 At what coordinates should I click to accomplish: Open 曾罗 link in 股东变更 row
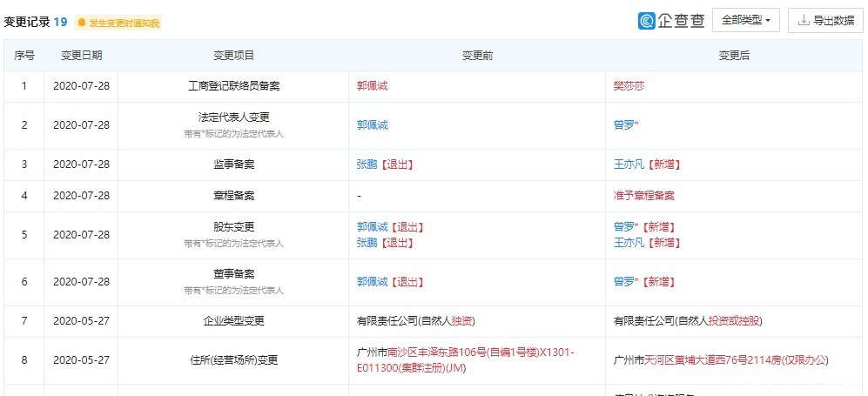point(624,227)
